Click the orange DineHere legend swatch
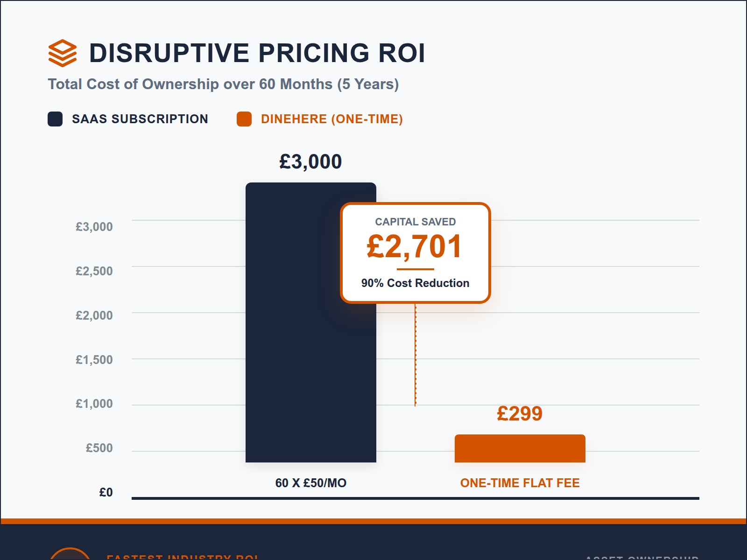 click(x=244, y=119)
